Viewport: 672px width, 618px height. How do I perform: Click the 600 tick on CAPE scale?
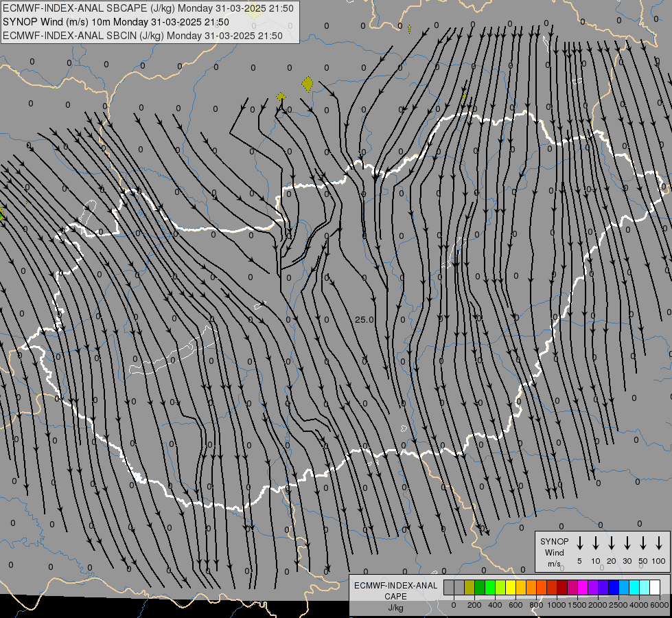515,605
